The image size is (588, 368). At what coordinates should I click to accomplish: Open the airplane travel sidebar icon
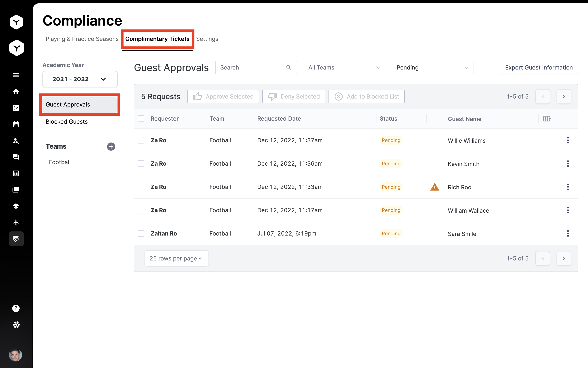tap(16, 222)
